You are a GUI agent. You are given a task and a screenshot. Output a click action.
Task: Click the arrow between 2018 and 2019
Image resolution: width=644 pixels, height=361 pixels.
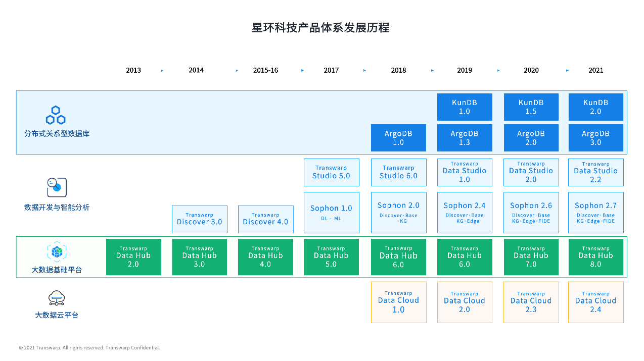(432, 71)
